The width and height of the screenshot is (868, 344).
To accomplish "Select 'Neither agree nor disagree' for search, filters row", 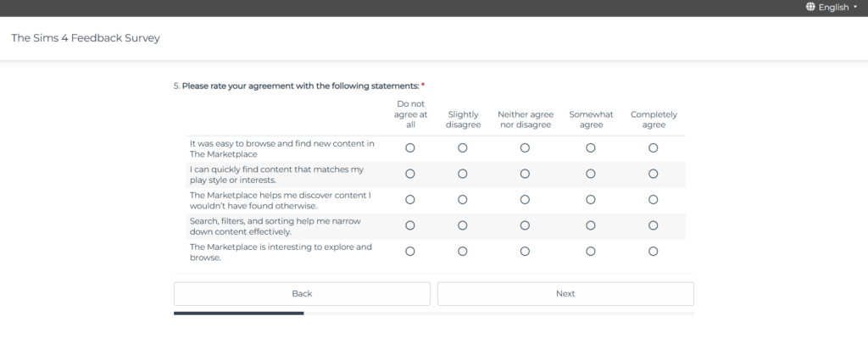I will [525, 225].
